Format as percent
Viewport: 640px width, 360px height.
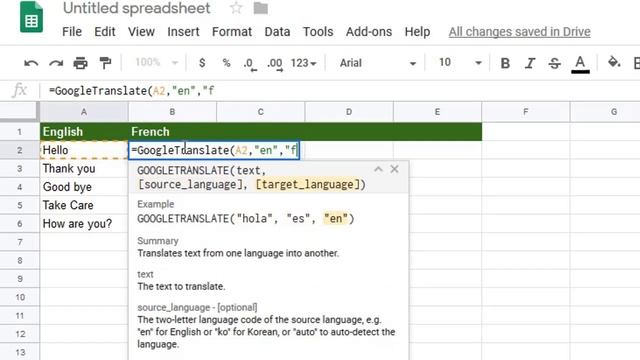coord(226,63)
